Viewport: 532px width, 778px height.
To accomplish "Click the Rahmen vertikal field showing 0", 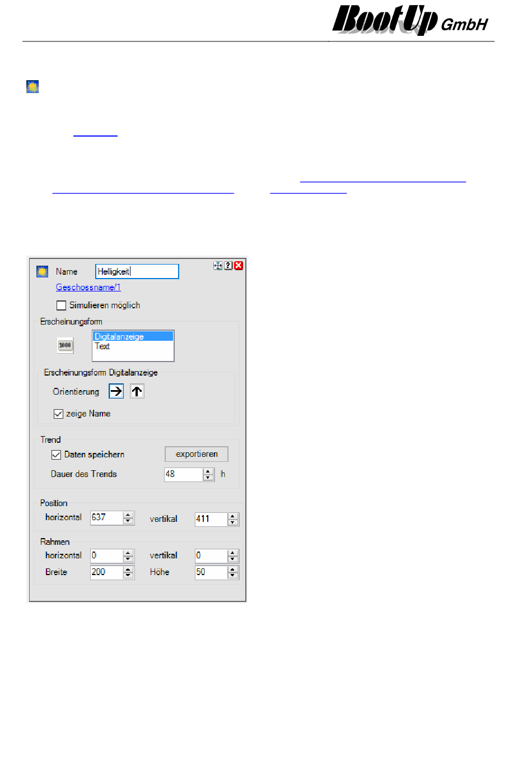I will click(211, 555).
